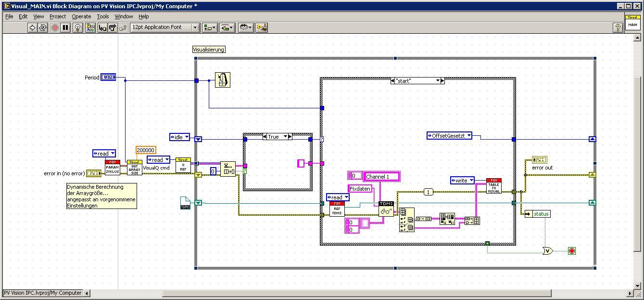The image size is (644, 300).
Task: Open the 'read' enum beside Q REF
Action: [158, 160]
